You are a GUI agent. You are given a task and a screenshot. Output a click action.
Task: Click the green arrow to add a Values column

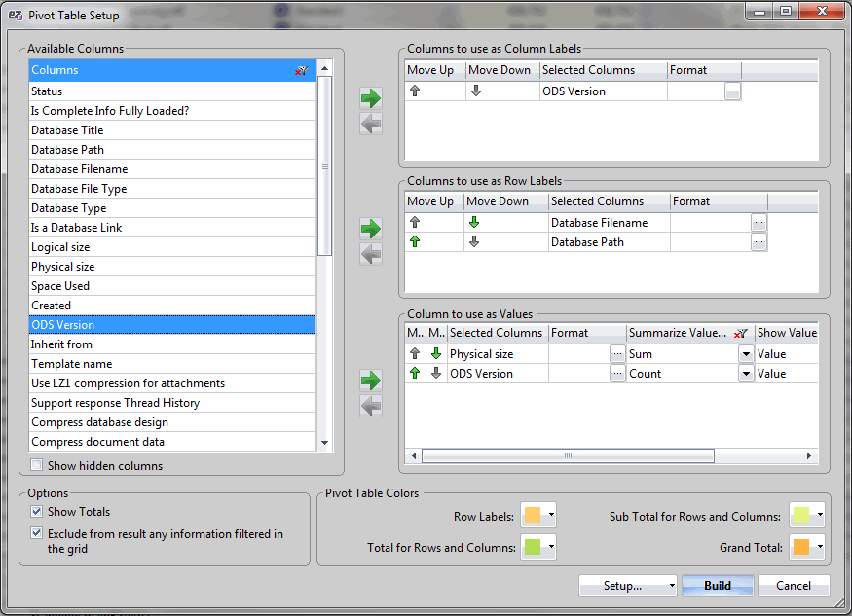pos(370,380)
